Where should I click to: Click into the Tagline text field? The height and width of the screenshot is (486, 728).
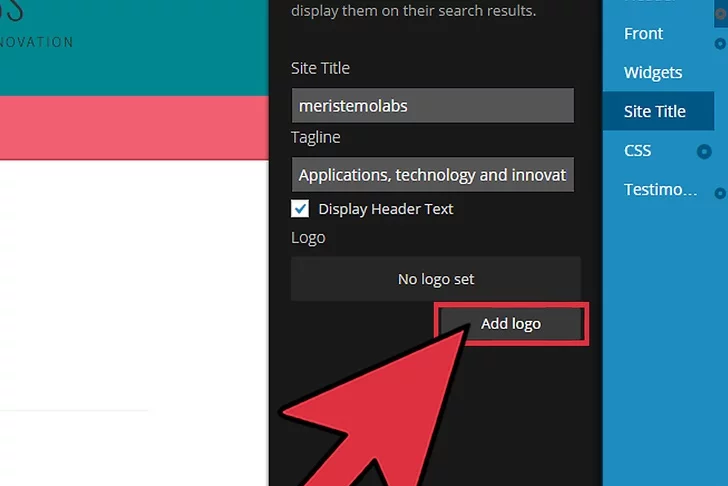click(x=432, y=175)
